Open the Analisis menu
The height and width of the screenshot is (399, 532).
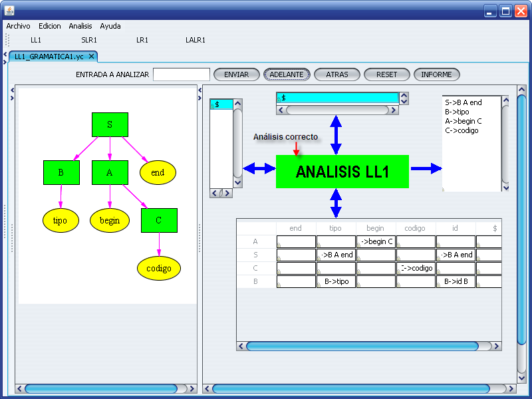point(80,26)
